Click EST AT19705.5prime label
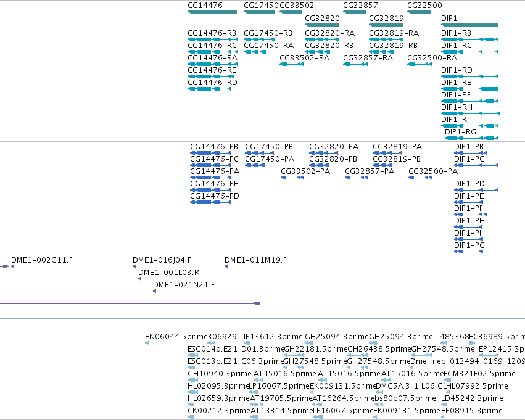Viewport: 525px width, 420px height. click(x=281, y=398)
